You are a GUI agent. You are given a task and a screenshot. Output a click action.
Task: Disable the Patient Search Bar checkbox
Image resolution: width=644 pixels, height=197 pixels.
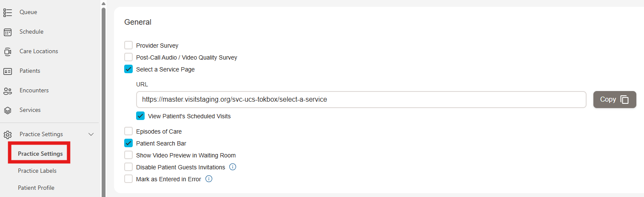click(x=128, y=143)
